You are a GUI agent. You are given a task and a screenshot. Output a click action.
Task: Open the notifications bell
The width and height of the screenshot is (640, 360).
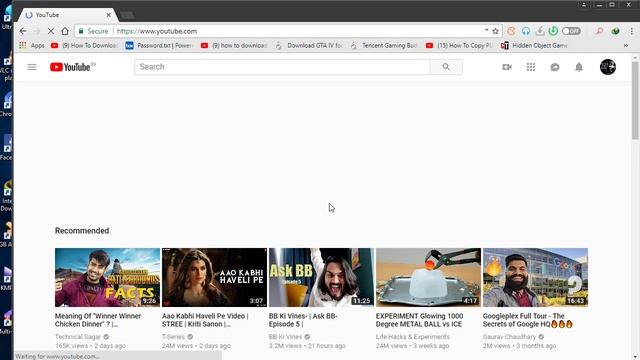579,67
